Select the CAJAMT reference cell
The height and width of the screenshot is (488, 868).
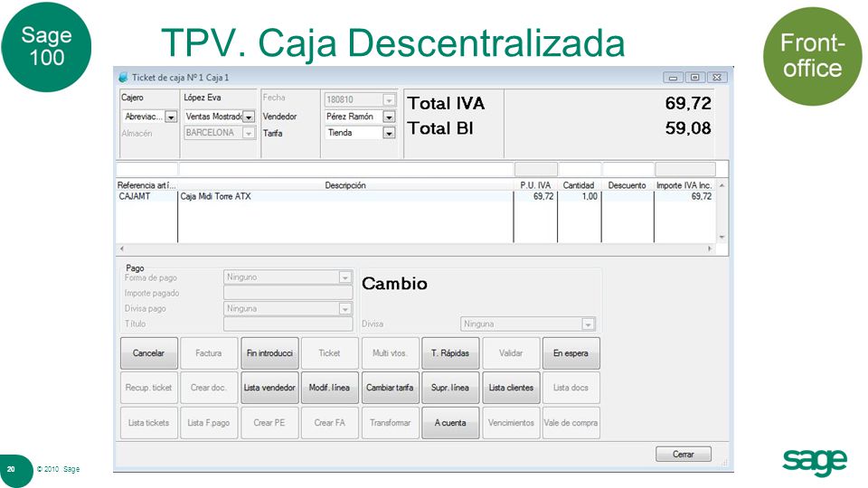(x=135, y=196)
